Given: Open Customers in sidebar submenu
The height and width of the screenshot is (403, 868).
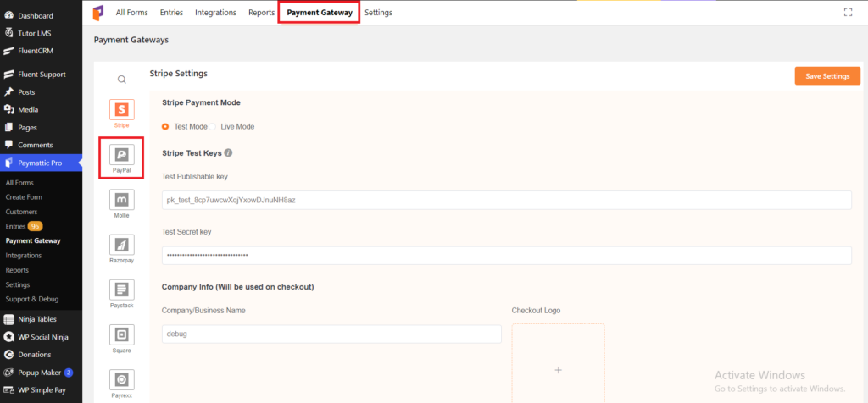Looking at the screenshot, I should (x=21, y=212).
